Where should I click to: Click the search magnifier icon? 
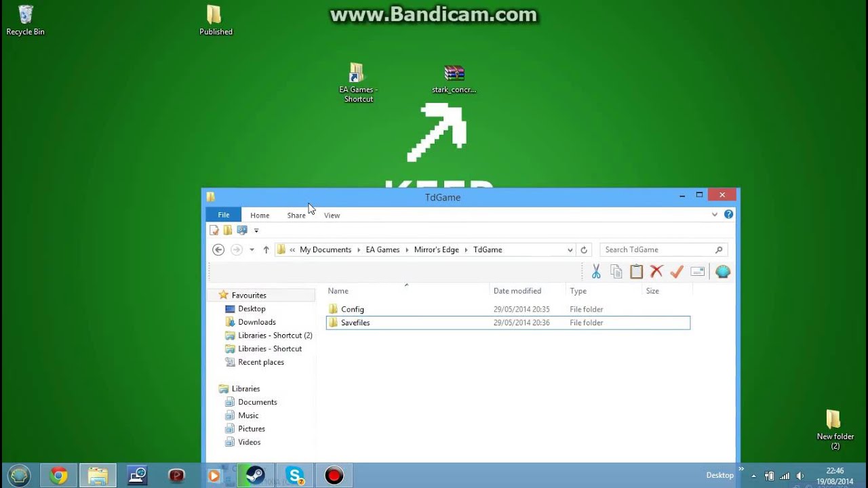(719, 249)
